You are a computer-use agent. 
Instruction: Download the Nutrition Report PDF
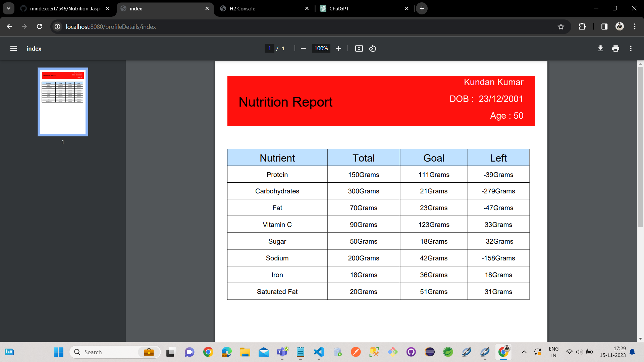pos(600,48)
